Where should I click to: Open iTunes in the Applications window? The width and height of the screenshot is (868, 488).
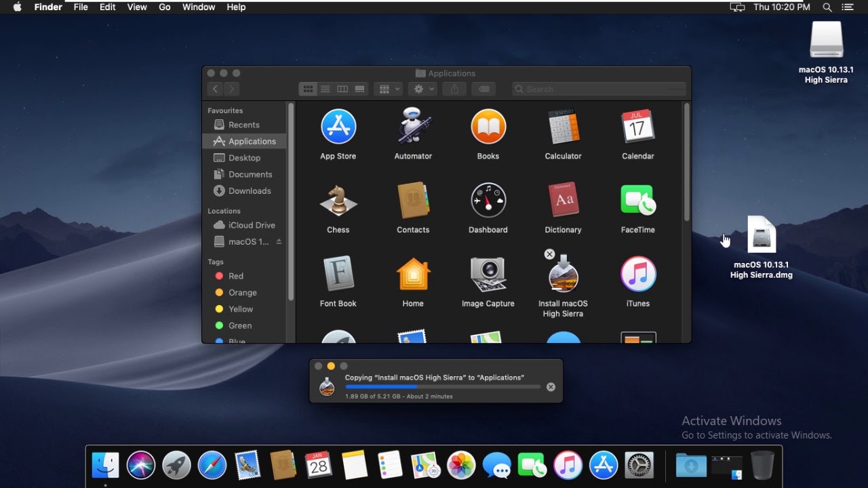(638, 274)
